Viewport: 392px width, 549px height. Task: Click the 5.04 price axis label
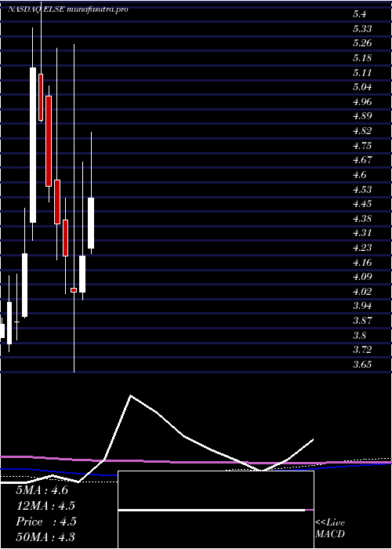[362, 87]
